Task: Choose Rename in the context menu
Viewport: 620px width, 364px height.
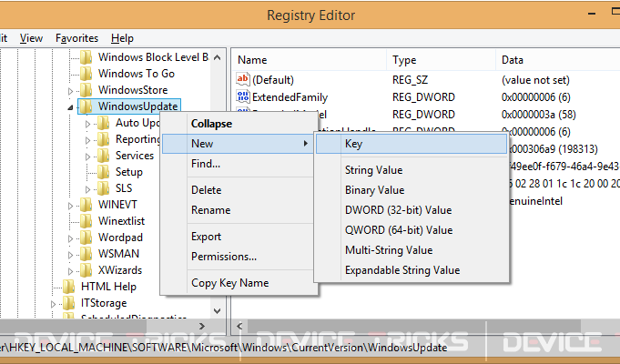Action: [238, 210]
